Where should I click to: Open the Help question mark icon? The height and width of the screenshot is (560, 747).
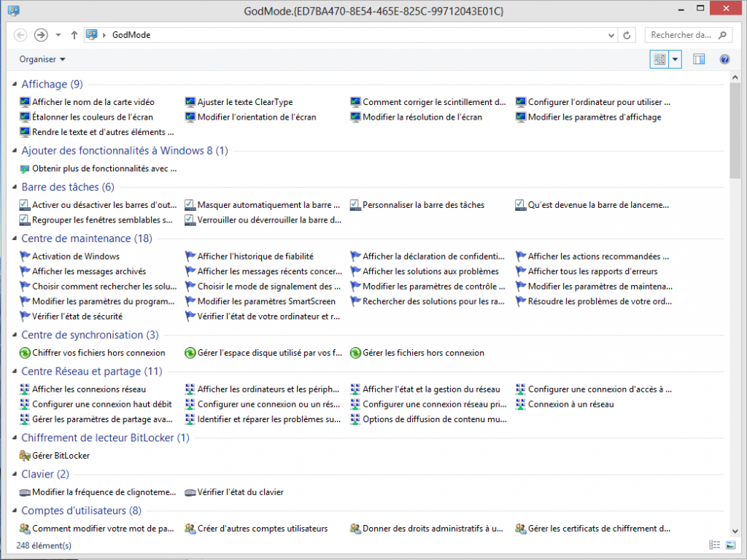click(x=724, y=60)
